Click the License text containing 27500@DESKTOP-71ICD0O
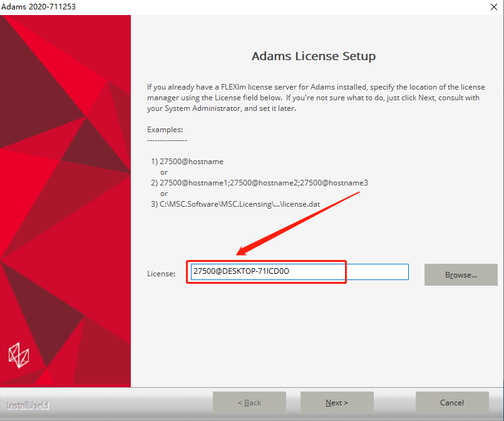The image size is (504, 421). pyautogui.click(x=242, y=271)
